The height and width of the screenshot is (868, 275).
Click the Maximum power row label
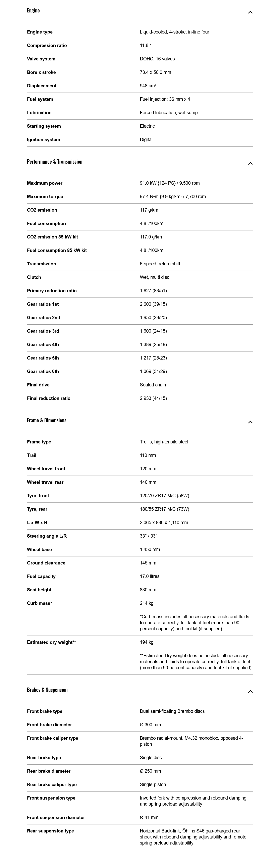(x=45, y=183)
